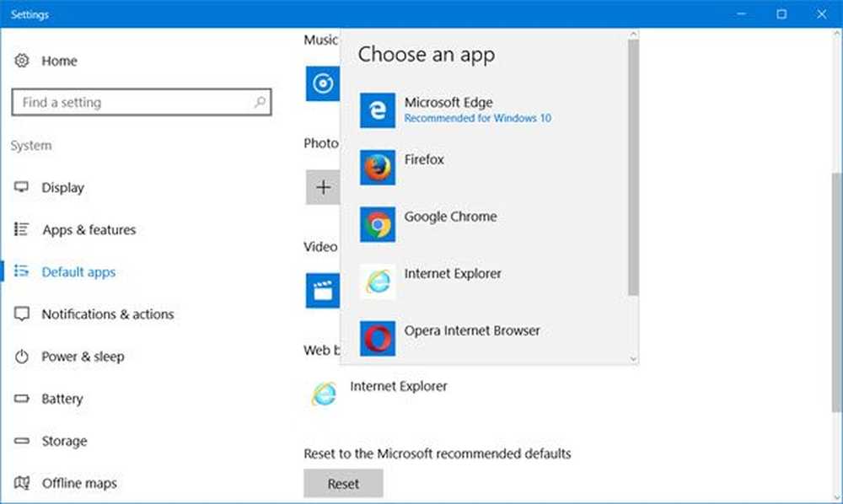
Task: Click the Default apps icon in sidebar
Action: pyautogui.click(x=22, y=271)
